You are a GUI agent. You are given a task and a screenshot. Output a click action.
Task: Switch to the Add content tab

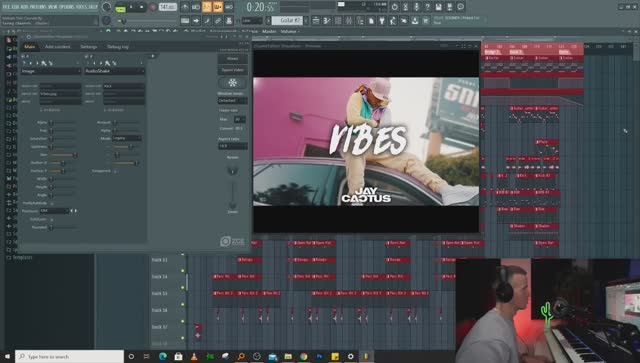[x=57, y=47]
